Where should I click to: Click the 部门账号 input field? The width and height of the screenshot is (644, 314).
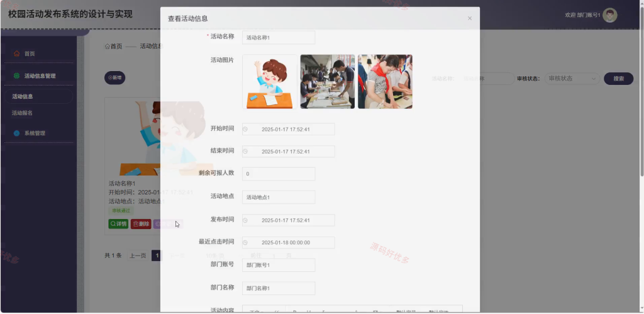[x=279, y=265]
